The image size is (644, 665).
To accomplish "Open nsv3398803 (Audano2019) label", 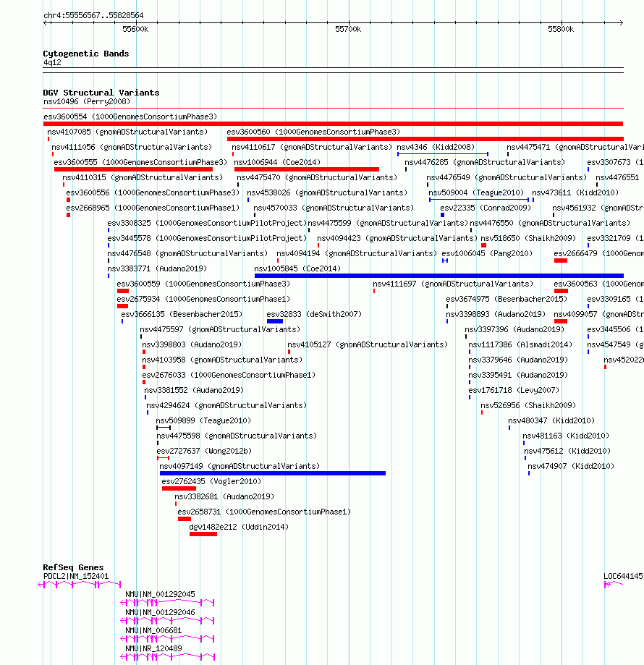I will coord(192,344).
